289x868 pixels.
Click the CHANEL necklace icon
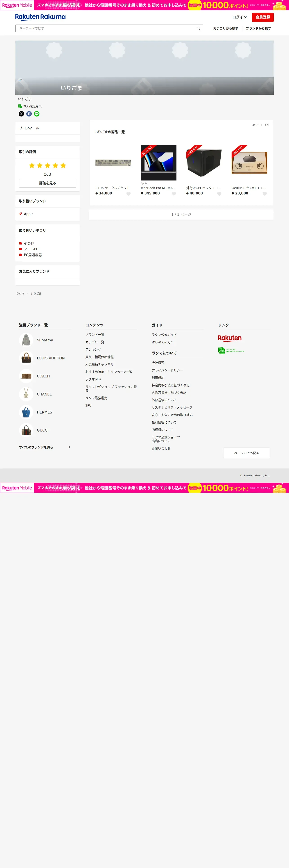pyautogui.click(x=26, y=394)
